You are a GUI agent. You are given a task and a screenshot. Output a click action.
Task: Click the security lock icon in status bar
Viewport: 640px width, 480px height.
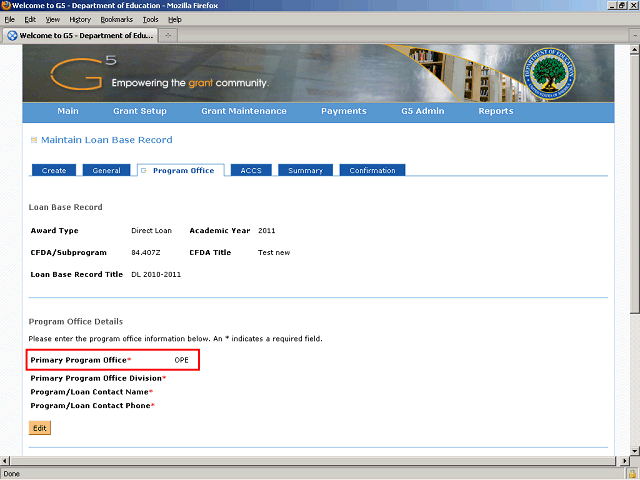(x=632, y=474)
